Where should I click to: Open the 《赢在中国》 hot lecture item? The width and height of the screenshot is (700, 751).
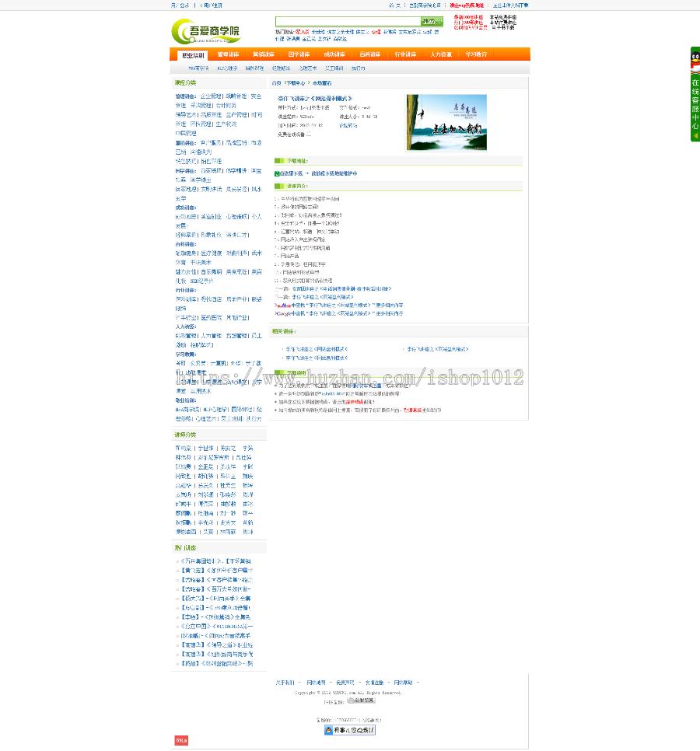(x=216, y=626)
